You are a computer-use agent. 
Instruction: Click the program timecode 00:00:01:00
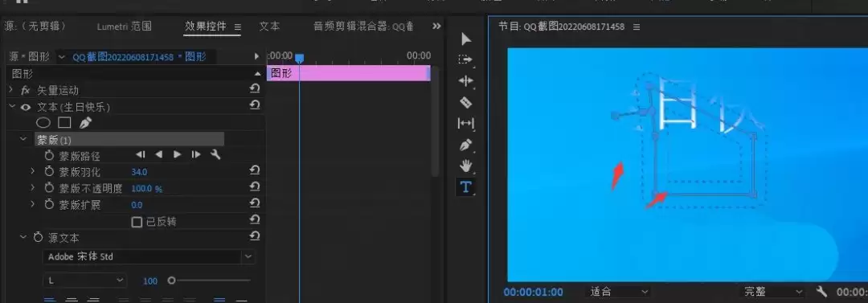coord(533,292)
